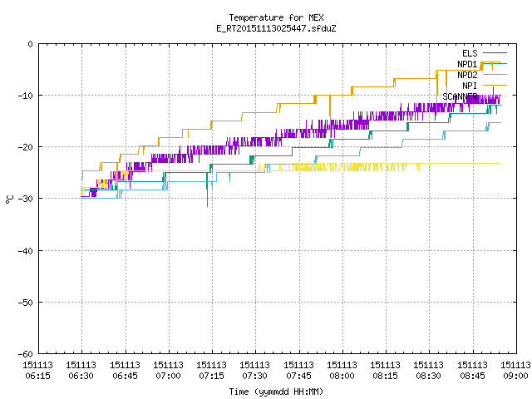The image size is (532, 399).
Task: Click the x-axis tick label 08:00
Action: (342, 376)
